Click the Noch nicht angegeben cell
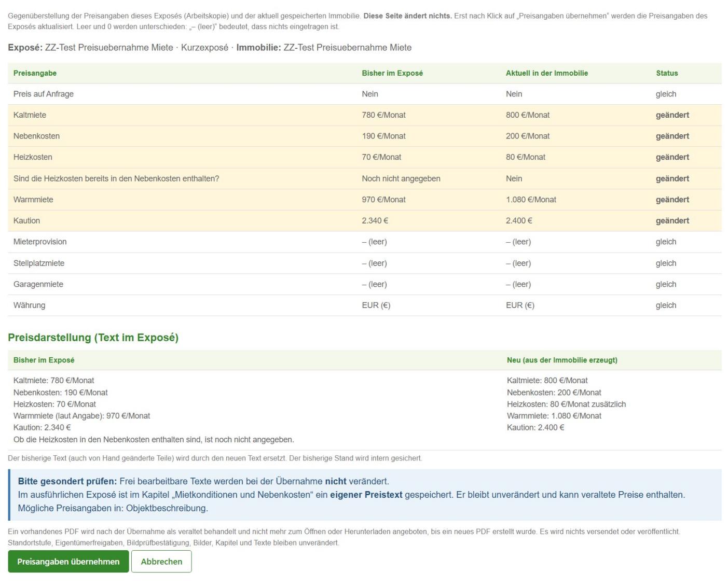 click(401, 178)
